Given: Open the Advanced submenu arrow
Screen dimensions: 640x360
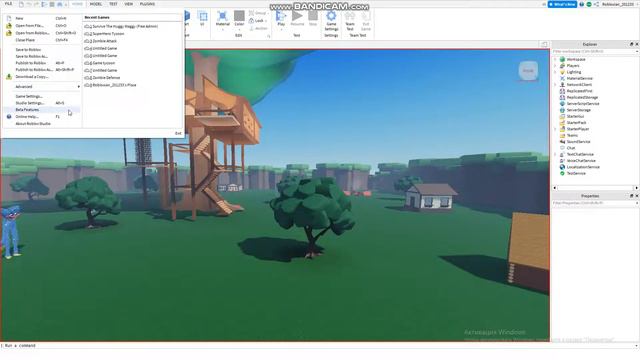Looking at the screenshot, I should click(78, 87).
